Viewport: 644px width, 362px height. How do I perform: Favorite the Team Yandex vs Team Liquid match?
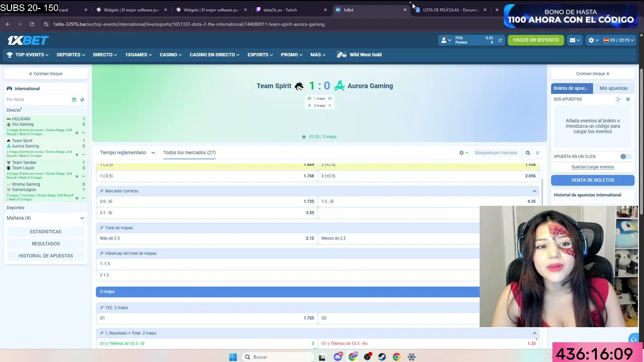(77, 176)
